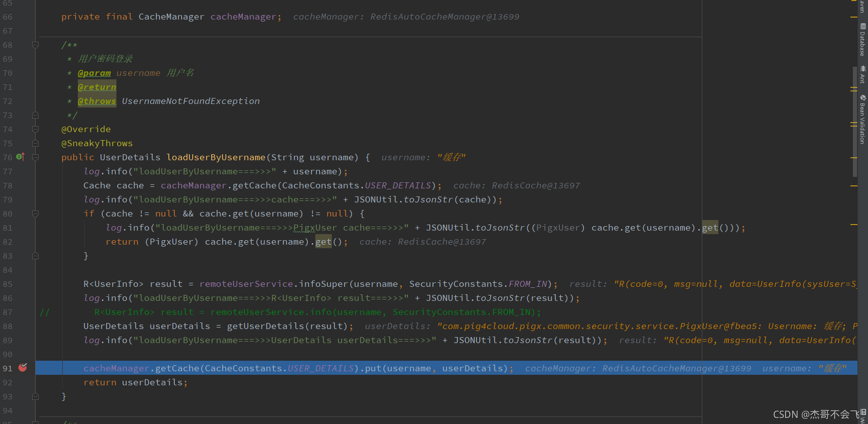The height and width of the screenshot is (424, 868).
Task: Jump to warning stripe mark beside line 81
Action: pyautogui.click(x=853, y=225)
